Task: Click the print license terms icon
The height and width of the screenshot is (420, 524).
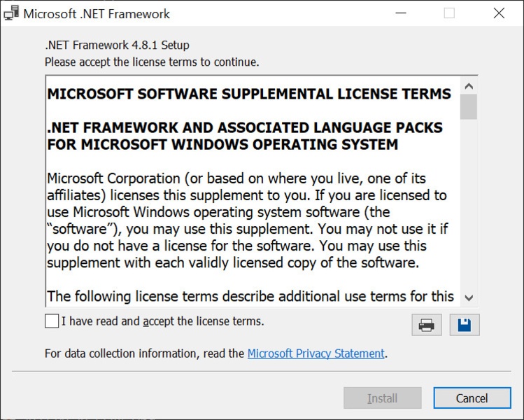Action: tap(427, 325)
